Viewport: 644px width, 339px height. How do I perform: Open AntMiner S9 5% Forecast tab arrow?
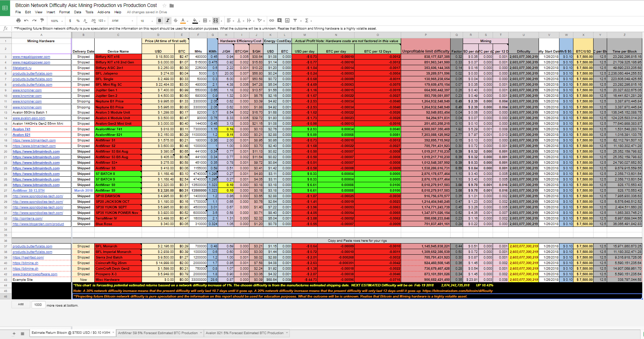201,333
